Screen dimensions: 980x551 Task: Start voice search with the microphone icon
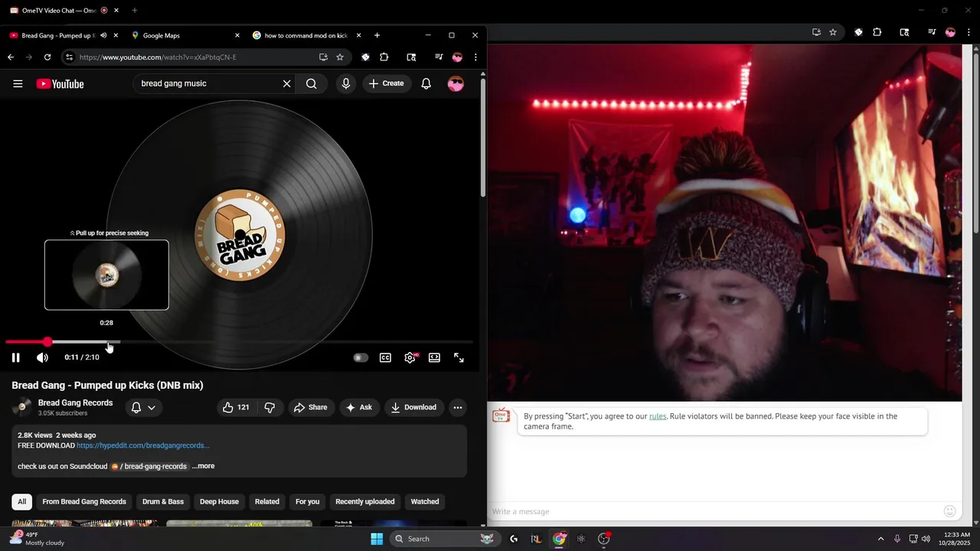click(x=346, y=84)
